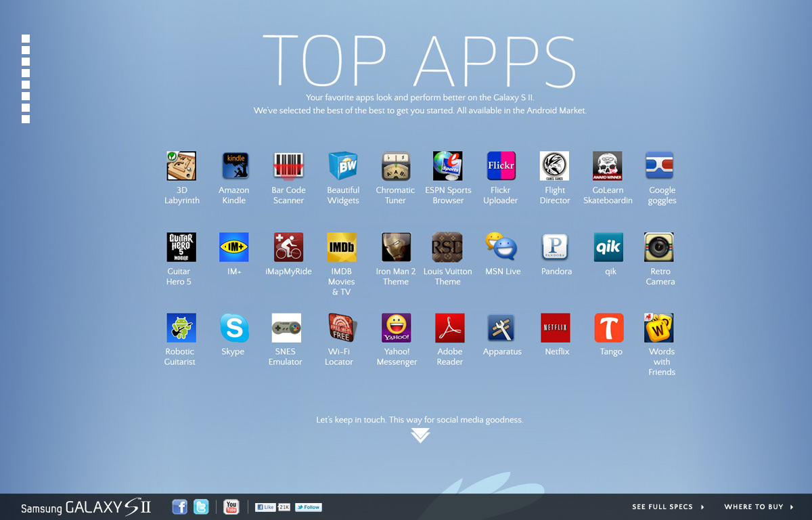Open the YouTube icon in footer

point(231,506)
